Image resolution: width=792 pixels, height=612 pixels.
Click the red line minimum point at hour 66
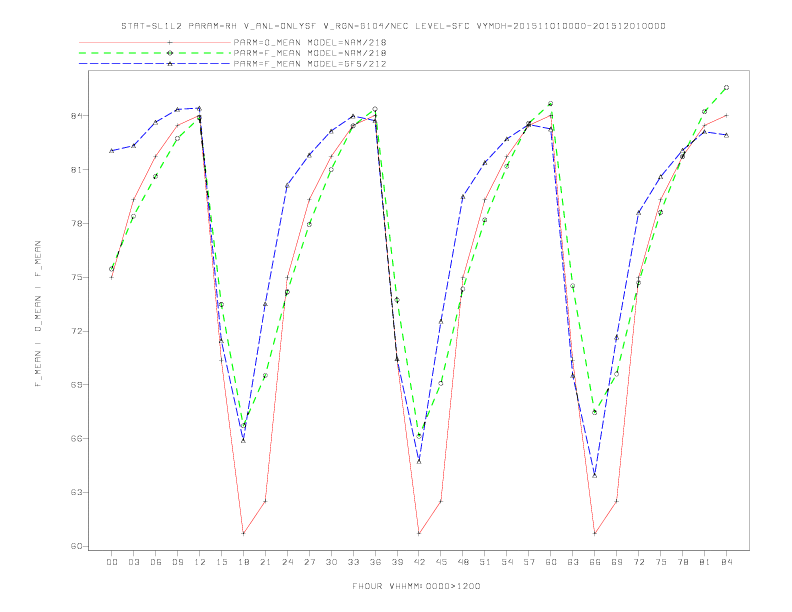pos(595,533)
